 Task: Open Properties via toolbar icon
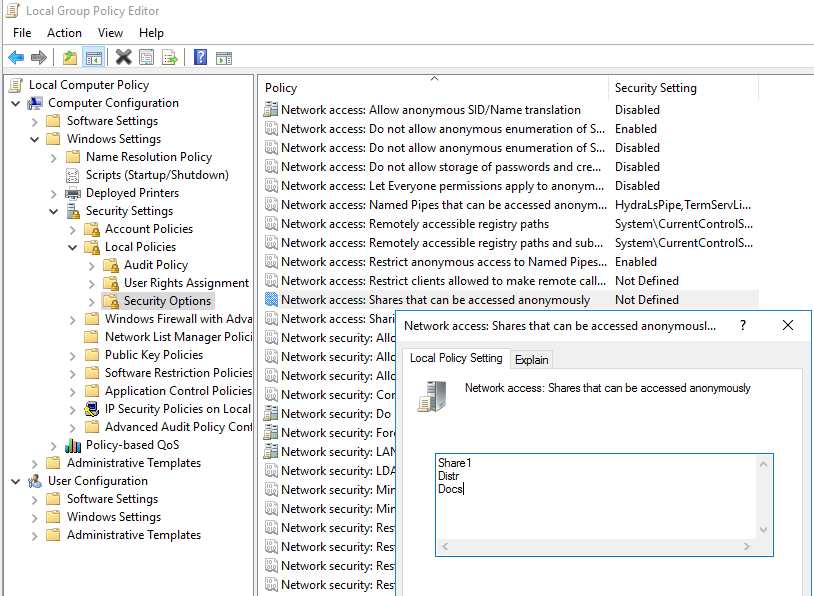147,58
